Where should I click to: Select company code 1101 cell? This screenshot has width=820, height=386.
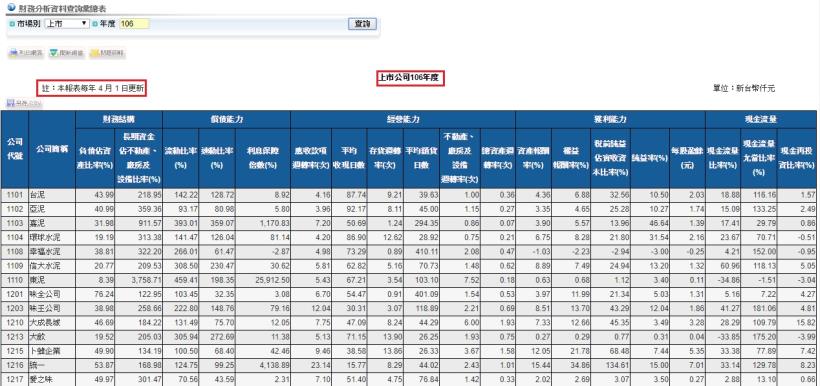[15, 195]
